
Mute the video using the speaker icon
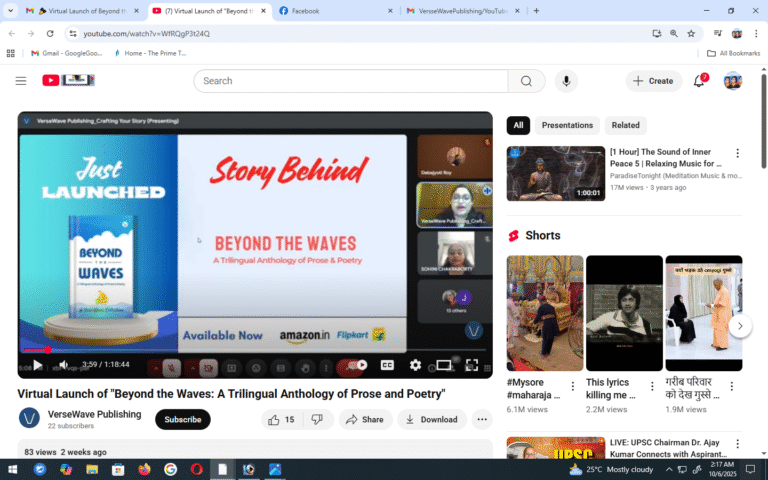click(63, 365)
